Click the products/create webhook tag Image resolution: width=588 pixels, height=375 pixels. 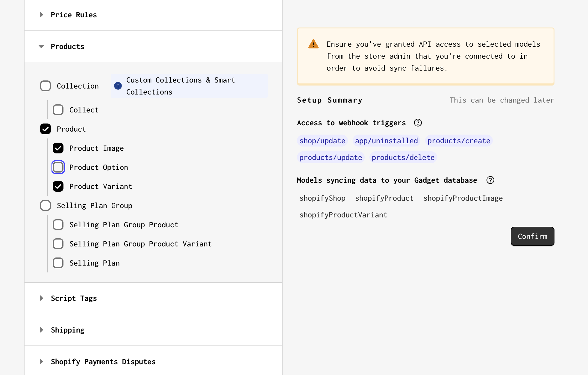(459, 141)
